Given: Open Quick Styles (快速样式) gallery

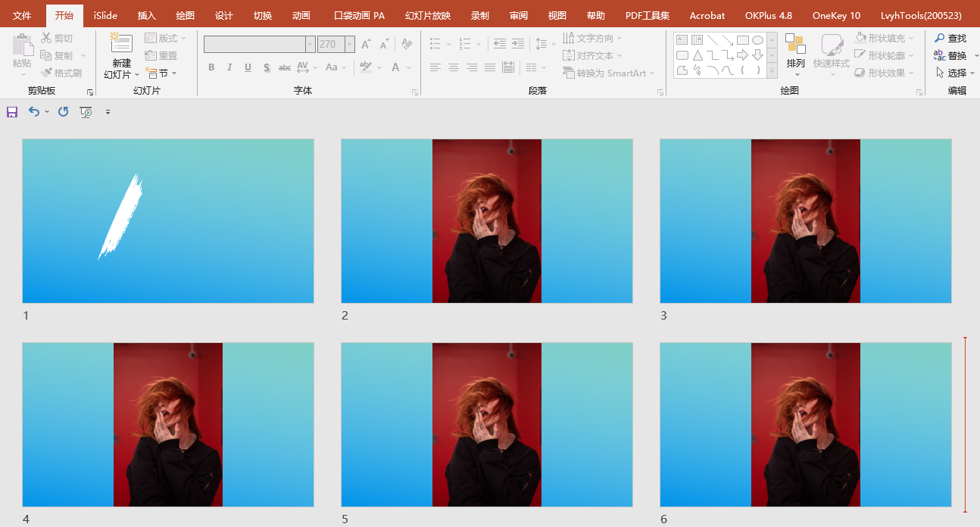Looking at the screenshot, I should (832, 55).
